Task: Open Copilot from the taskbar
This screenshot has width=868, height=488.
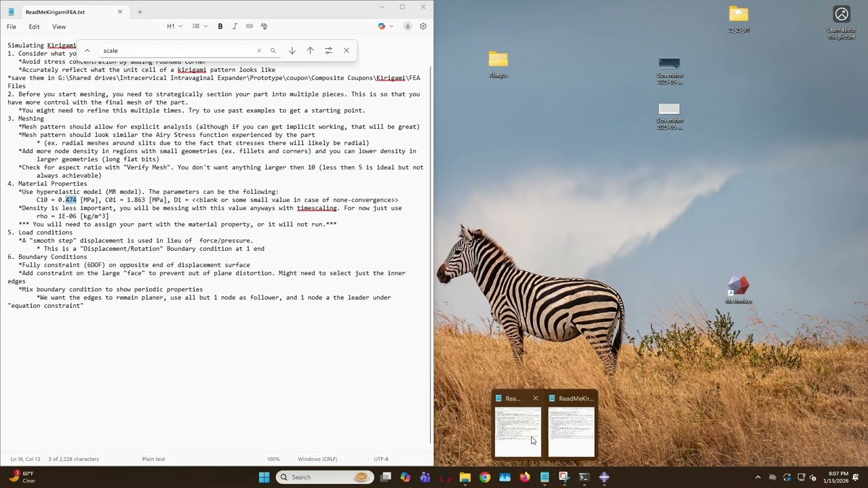Action: click(405, 477)
